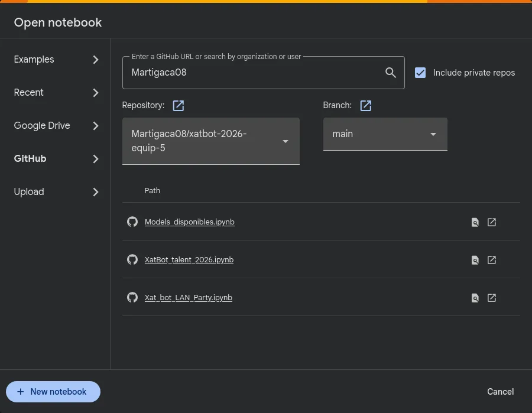Go to the Upload tab
Viewport: 532px width, 413px height.
pyautogui.click(x=56, y=192)
